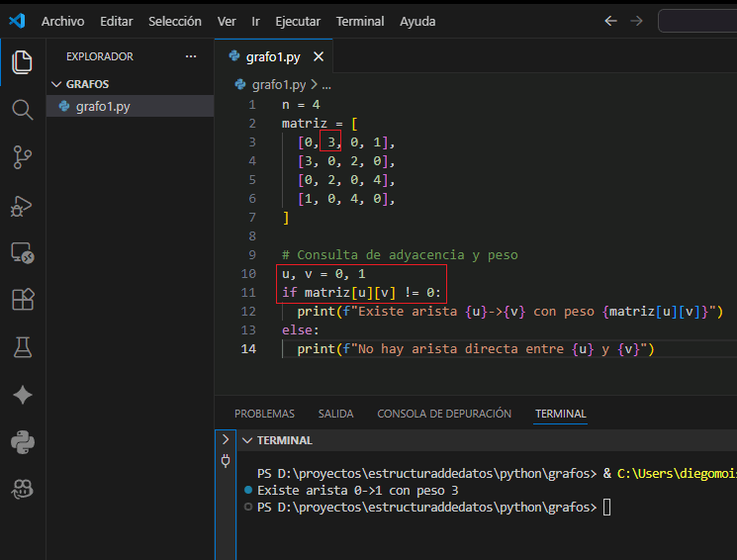Viewport: 737px width, 560px height.
Task: Toggle the Explorer sidebar icon
Action: [x=22, y=62]
